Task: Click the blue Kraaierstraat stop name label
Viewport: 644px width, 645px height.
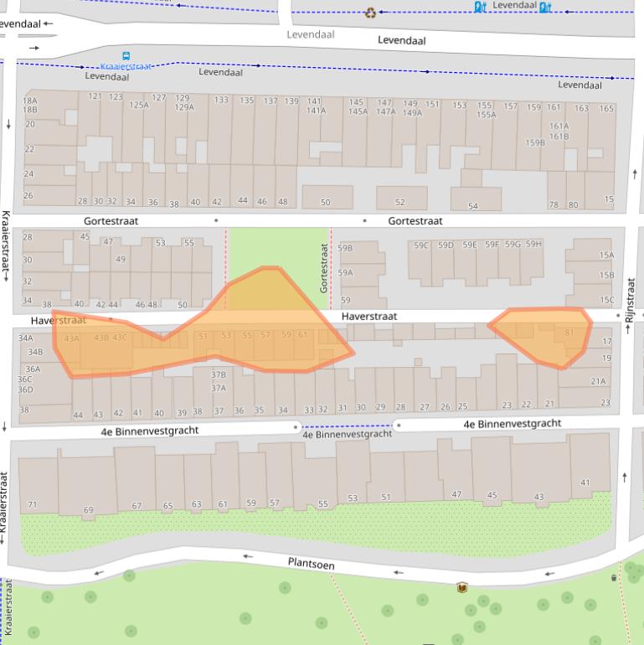Action: (x=126, y=67)
